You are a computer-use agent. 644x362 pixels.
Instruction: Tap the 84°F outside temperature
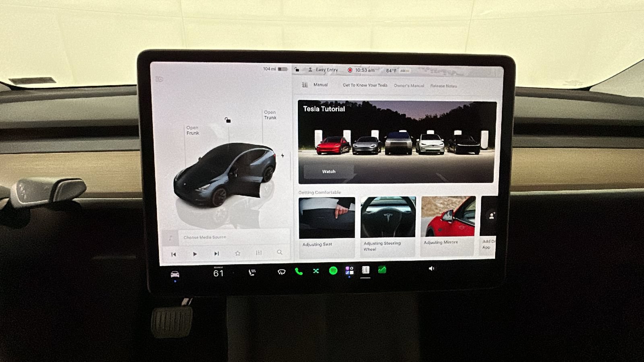[x=391, y=70]
